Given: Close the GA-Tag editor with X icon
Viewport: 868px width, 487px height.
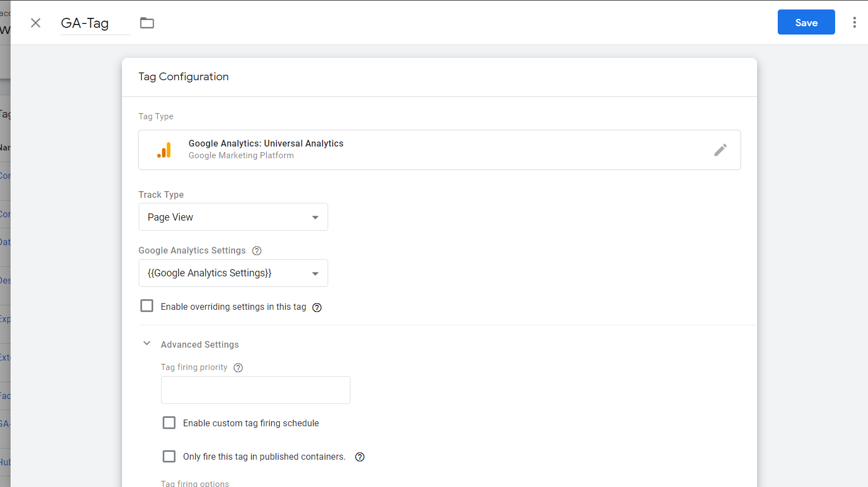Looking at the screenshot, I should tap(36, 23).
